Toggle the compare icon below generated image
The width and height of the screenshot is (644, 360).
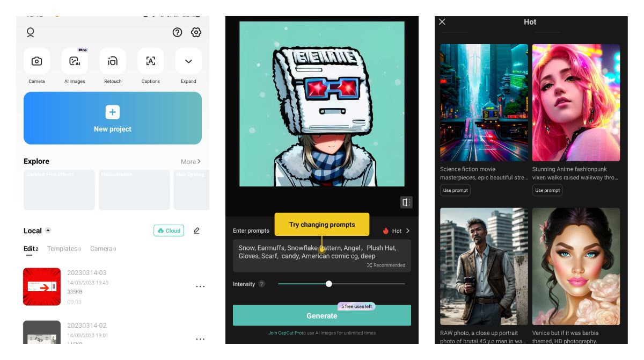(406, 202)
